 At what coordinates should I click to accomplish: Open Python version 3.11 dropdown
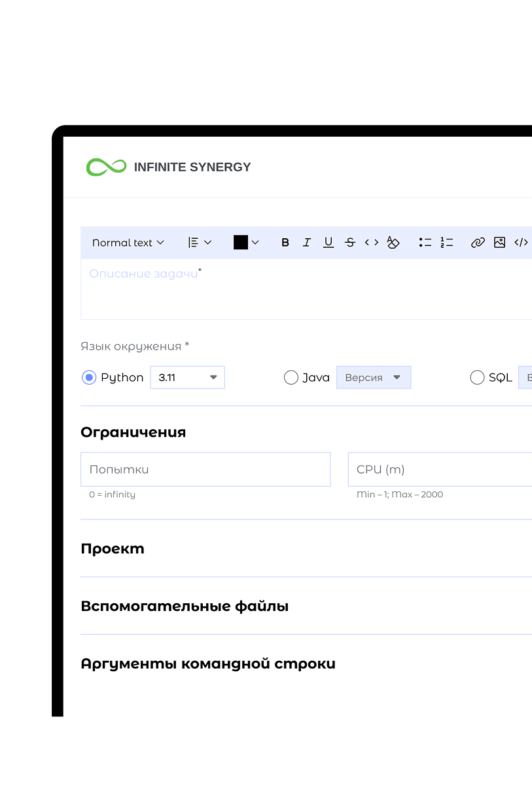[188, 377]
